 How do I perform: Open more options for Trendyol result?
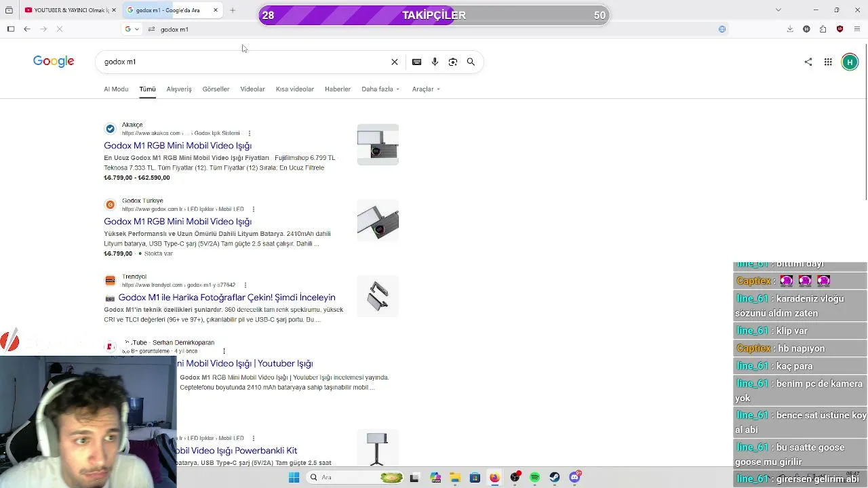point(245,285)
